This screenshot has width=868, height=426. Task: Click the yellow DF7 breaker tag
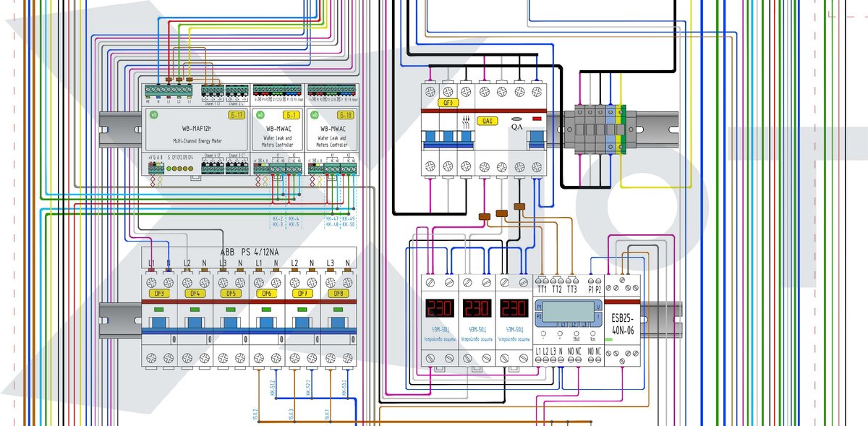coord(302,294)
